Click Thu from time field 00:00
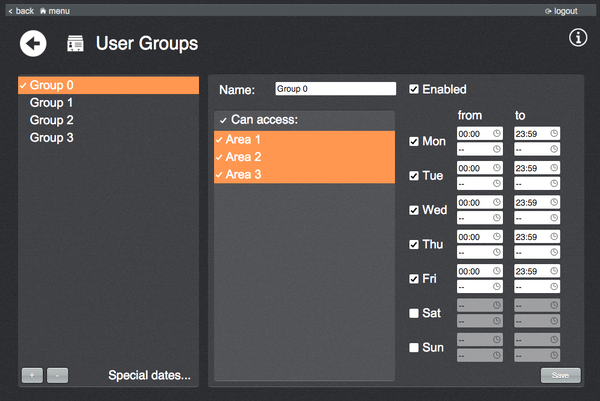The width and height of the screenshot is (600, 401). coord(479,237)
